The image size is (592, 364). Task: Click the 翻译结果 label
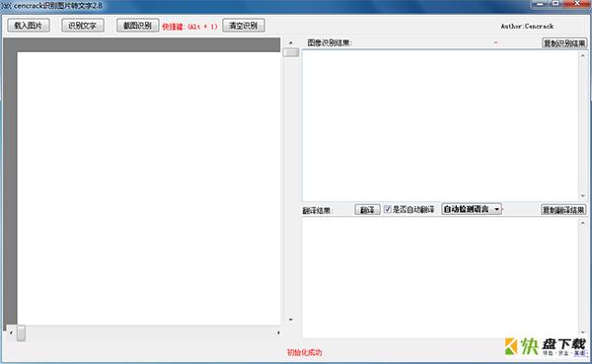(318, 210)
